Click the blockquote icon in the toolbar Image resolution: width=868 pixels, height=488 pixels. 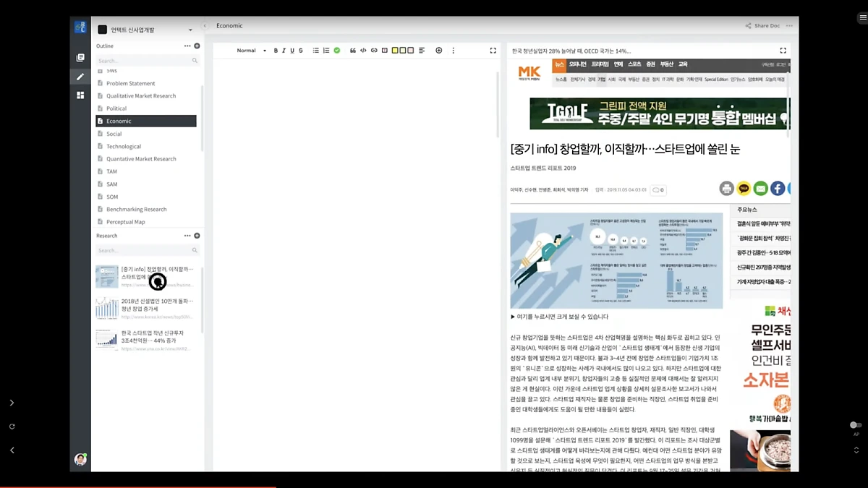pos(352,50)
